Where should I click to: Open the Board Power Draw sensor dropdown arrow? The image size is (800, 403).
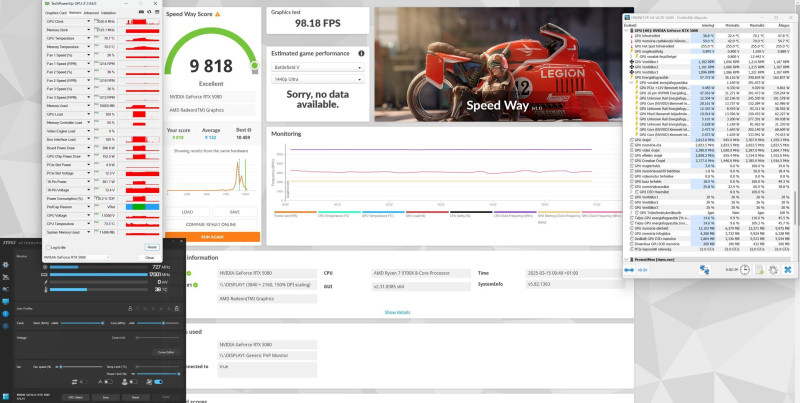tap(89, 148)
